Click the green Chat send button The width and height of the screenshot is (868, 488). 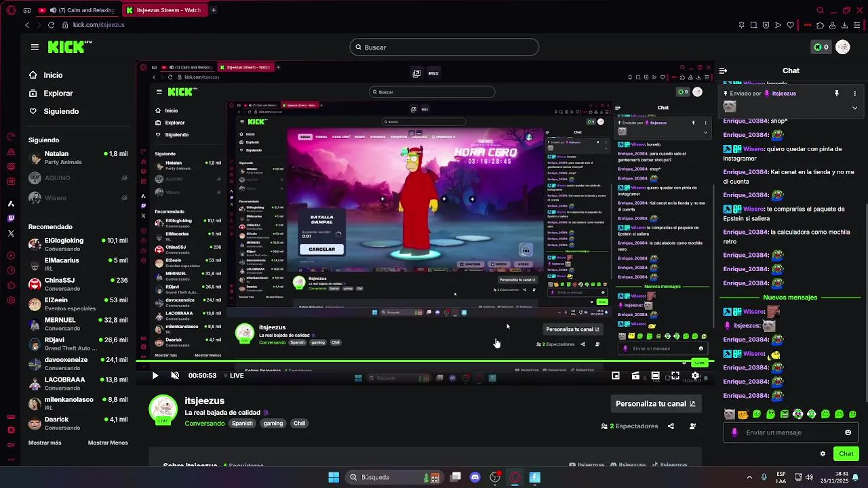(846, 453)
